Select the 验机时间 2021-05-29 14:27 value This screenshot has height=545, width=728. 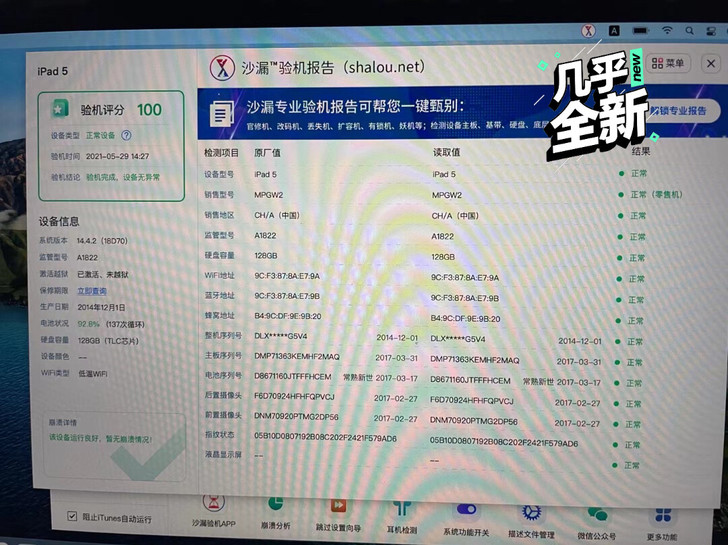[117, 156]
